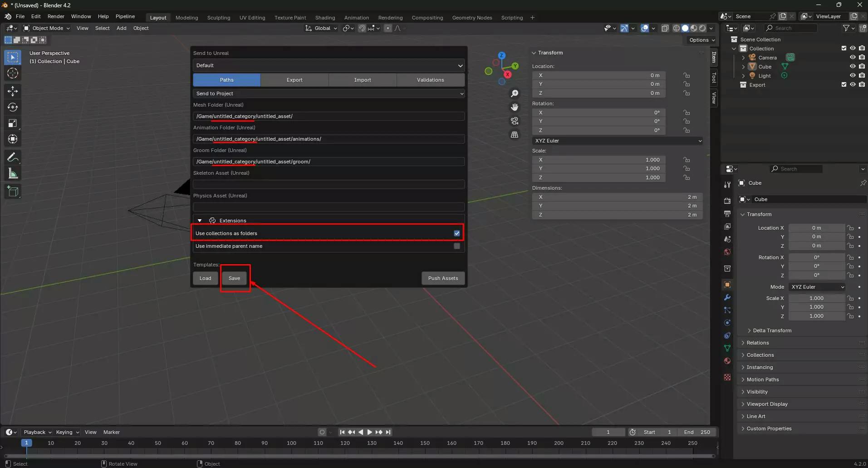Screen dimensions: 868x468
Task: Click the Scale X value field in sidebar
Action: pyautogui.click(x=599, y=160)
